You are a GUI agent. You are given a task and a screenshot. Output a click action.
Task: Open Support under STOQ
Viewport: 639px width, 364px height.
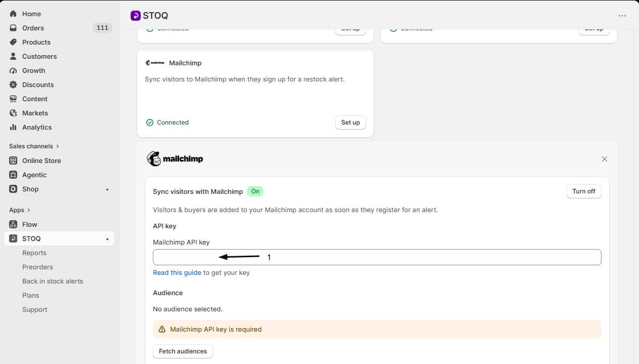click(35, 309)
